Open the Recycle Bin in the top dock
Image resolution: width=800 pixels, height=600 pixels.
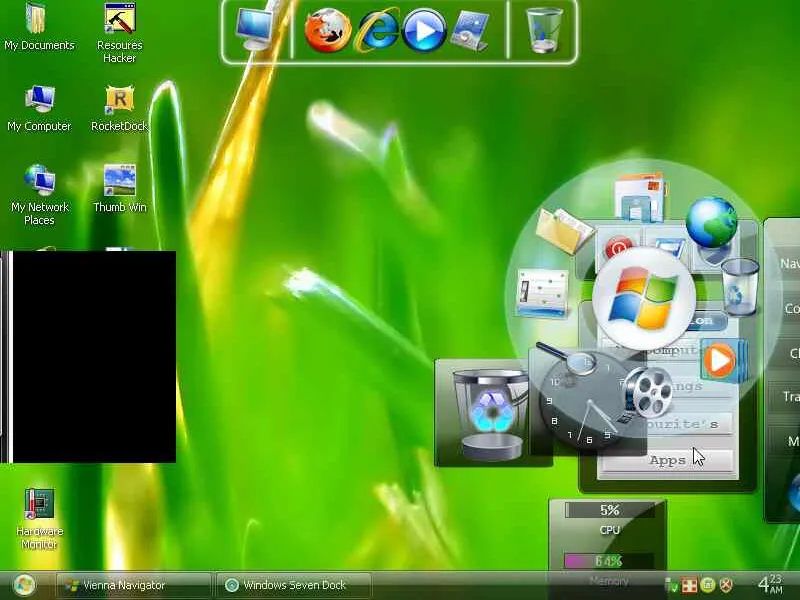click(x=544, y=30)
